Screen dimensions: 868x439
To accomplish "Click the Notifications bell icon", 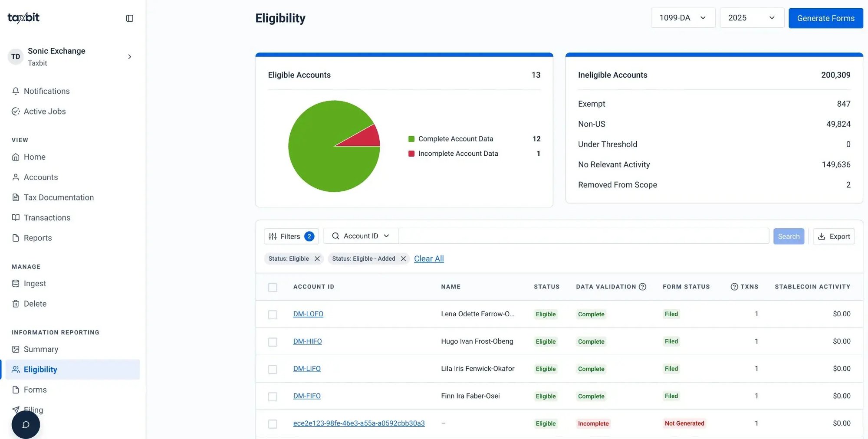I will pos(16,91).
